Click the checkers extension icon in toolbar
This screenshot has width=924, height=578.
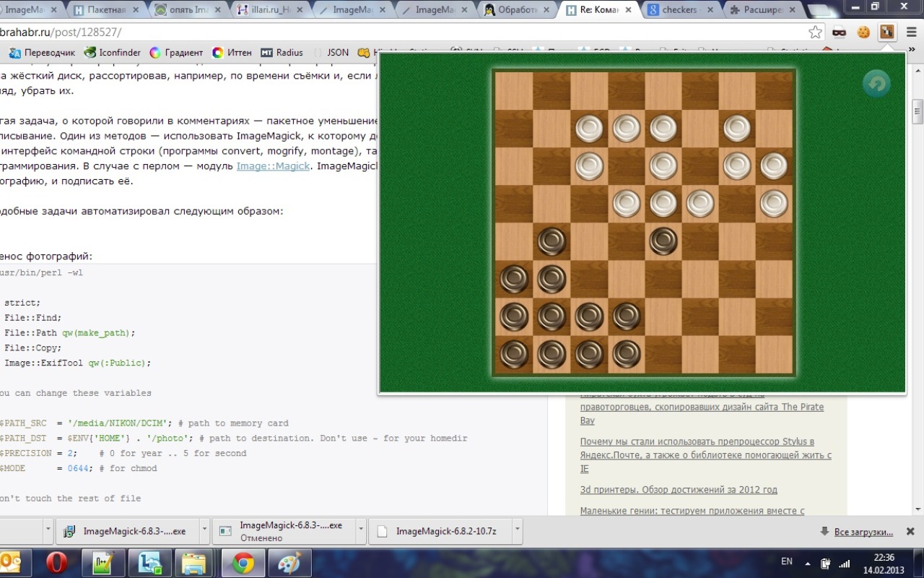pos(886,32)
